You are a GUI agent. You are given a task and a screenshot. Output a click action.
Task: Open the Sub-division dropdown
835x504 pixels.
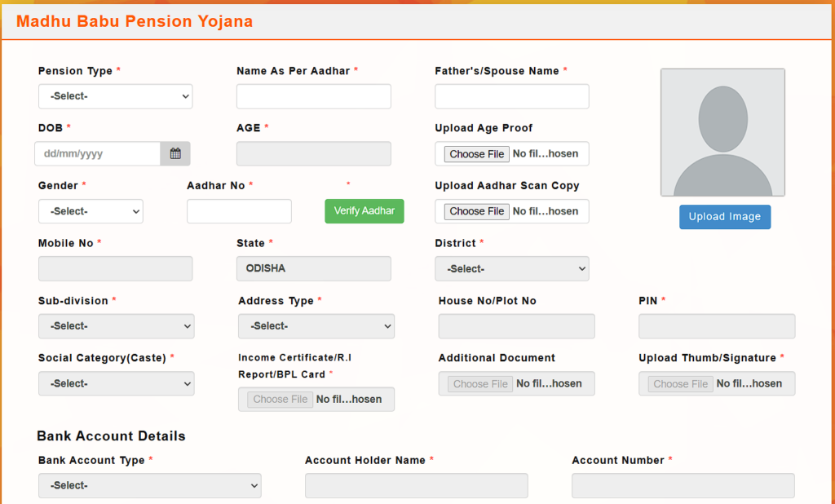(x=116, y=326)
